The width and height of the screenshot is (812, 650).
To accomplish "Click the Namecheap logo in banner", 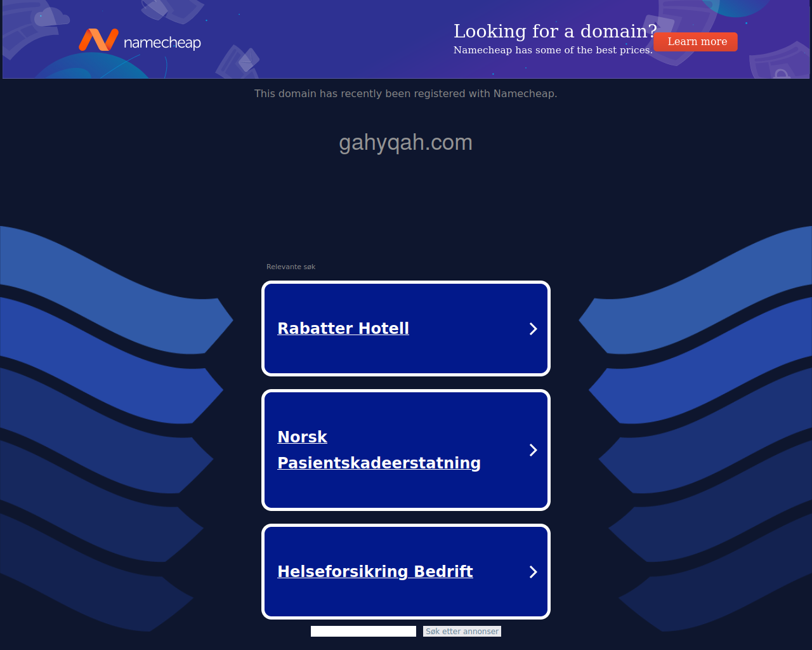I will 140,40.
